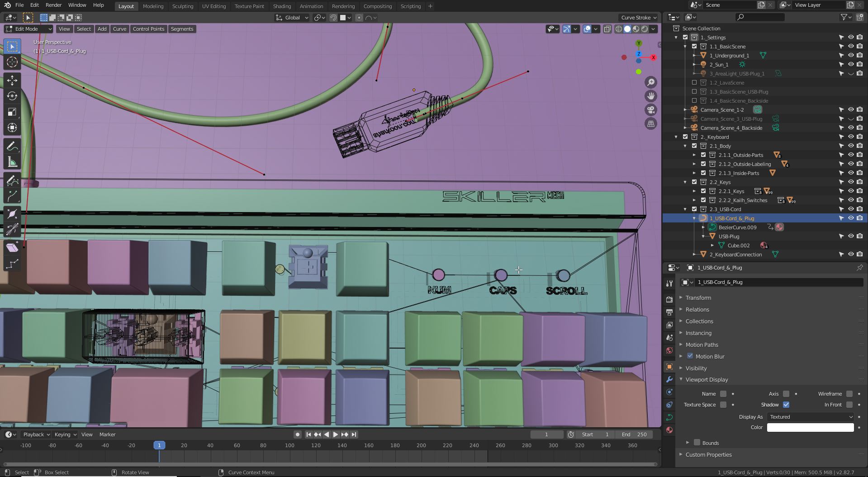Hide 2.3_USB-Cord collection with eye icon
The width and height of the screenshot is (868, 477).
(x=850, y=209)
